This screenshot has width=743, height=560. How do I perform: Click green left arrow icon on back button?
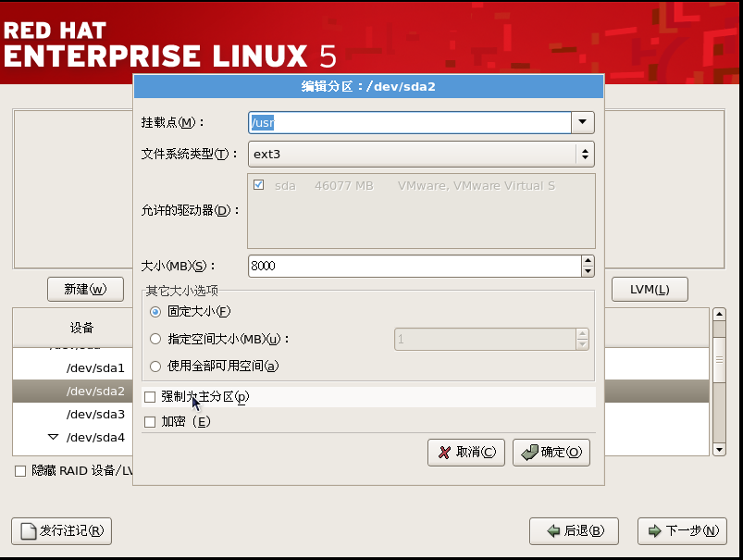tap(553, 531)
